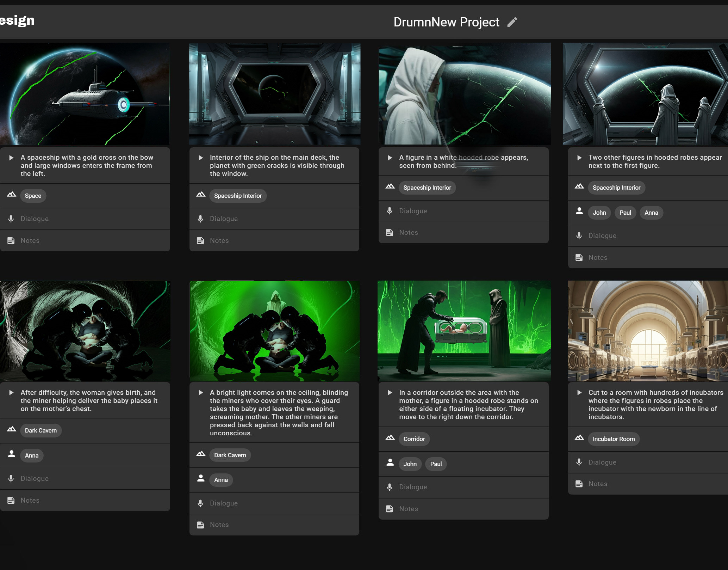Screen dimensions: 728x570
Task: Click the notes icon on the bright light ceiling card
Action: [200, 525]
